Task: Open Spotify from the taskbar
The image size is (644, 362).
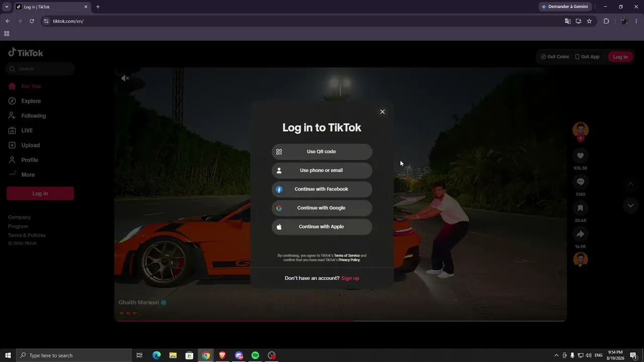Action: (255, 355)
